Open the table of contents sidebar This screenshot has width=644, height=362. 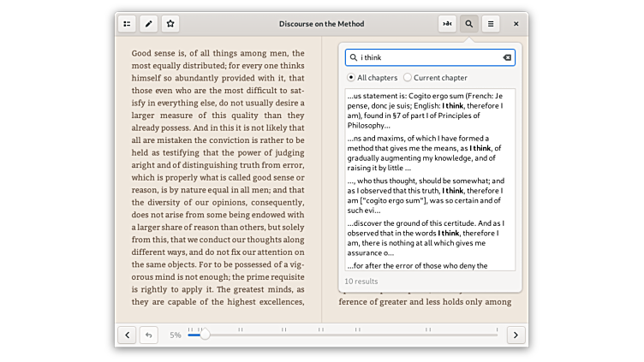coord(127,24)
